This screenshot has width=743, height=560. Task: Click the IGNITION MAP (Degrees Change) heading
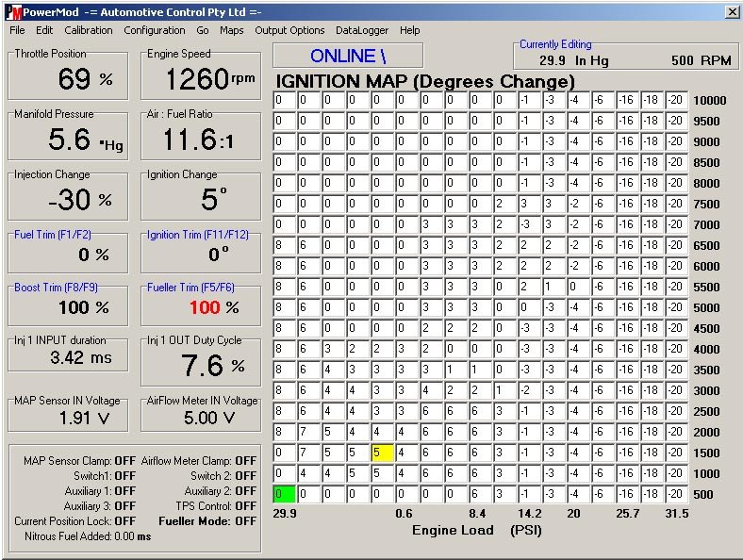(x=425, y=81)
